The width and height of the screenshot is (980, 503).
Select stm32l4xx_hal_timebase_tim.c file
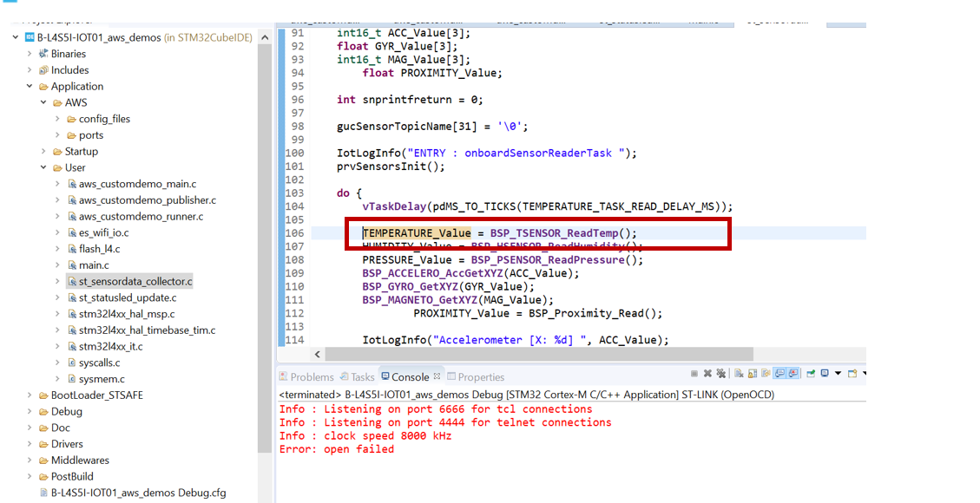147,330
